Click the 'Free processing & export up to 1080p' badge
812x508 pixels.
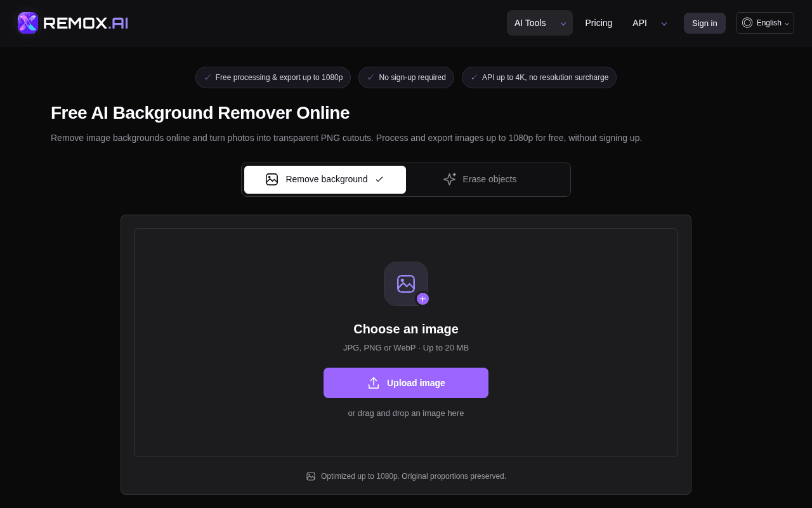click(x=273, y=77)
